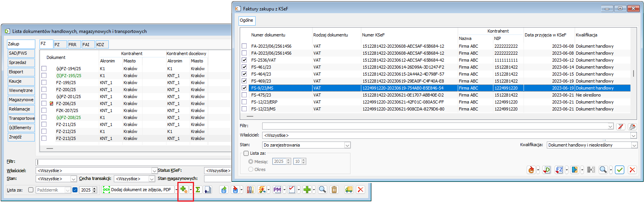Viewport: 644px width, 202px height.
Task: Expand the Kwalifikacja dropdown
Action: (634, 145)
